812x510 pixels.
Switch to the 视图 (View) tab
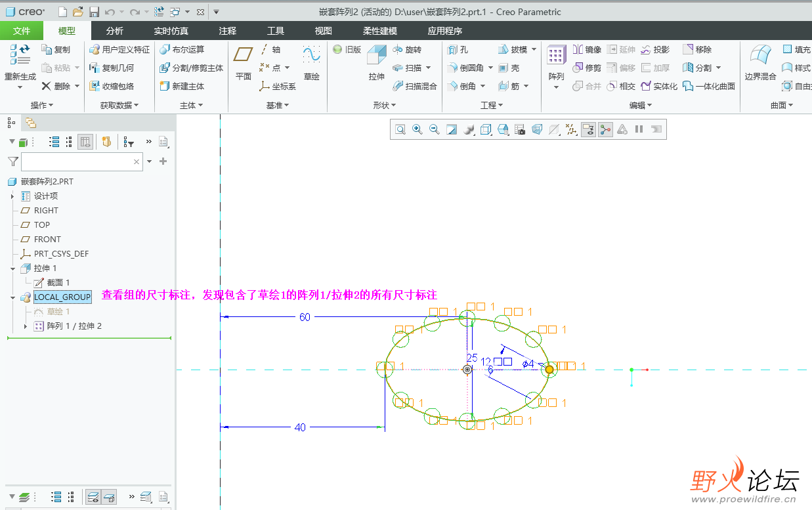point(323,31)
